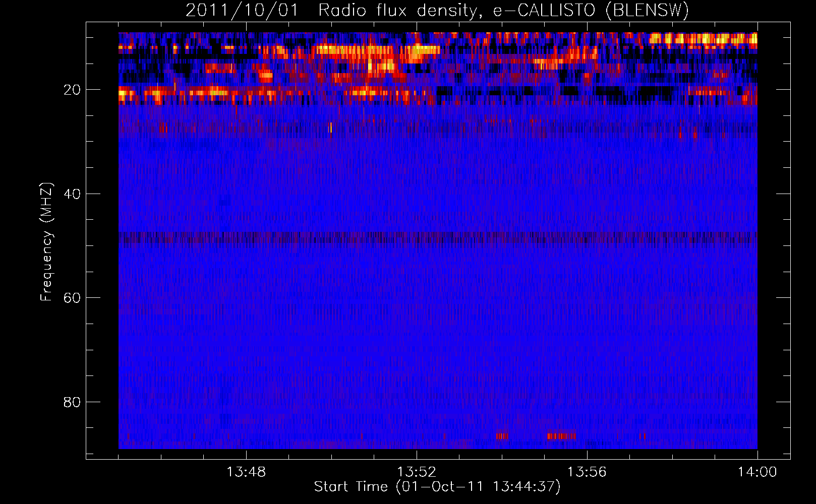The width and height of the screenshot is (816, 504).
Task: Click the 20 MHz tick label
Action: [x=72, y=90]
